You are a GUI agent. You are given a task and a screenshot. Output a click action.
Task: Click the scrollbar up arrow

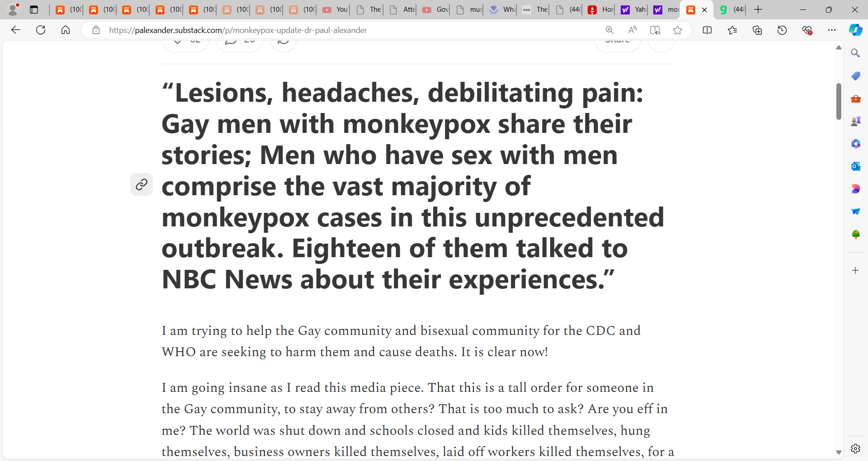coord(839,47)
